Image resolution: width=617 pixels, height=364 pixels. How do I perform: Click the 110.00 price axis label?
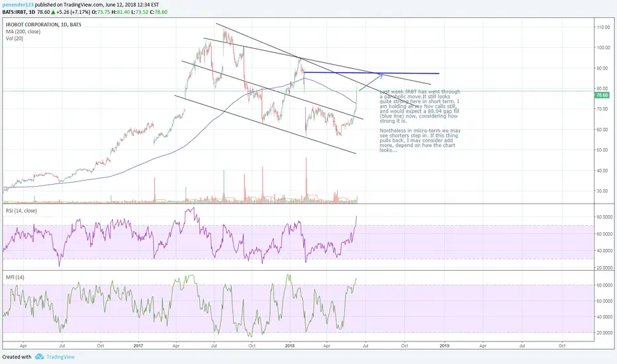click(x=603, y=27)
